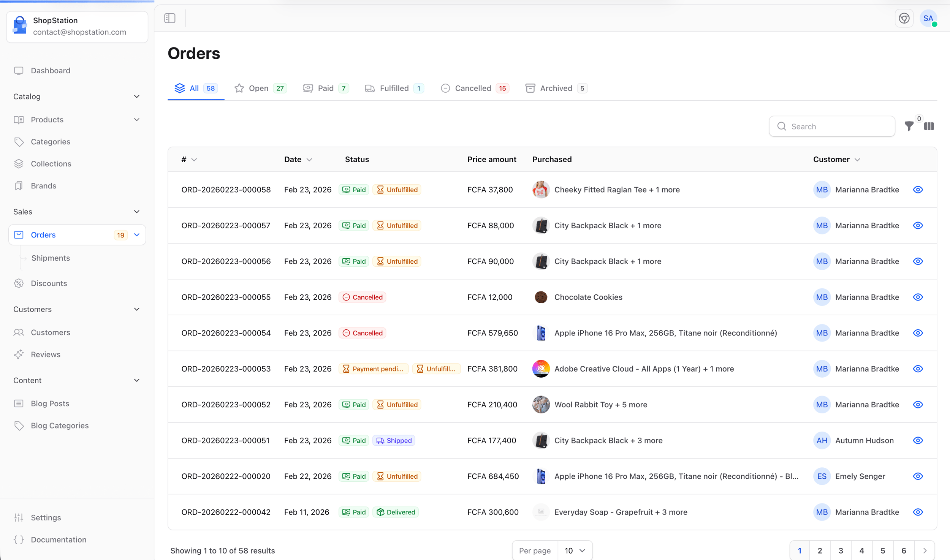Click the Products book icon
This screenshot has height=560, width=950.
coord(19,120)
